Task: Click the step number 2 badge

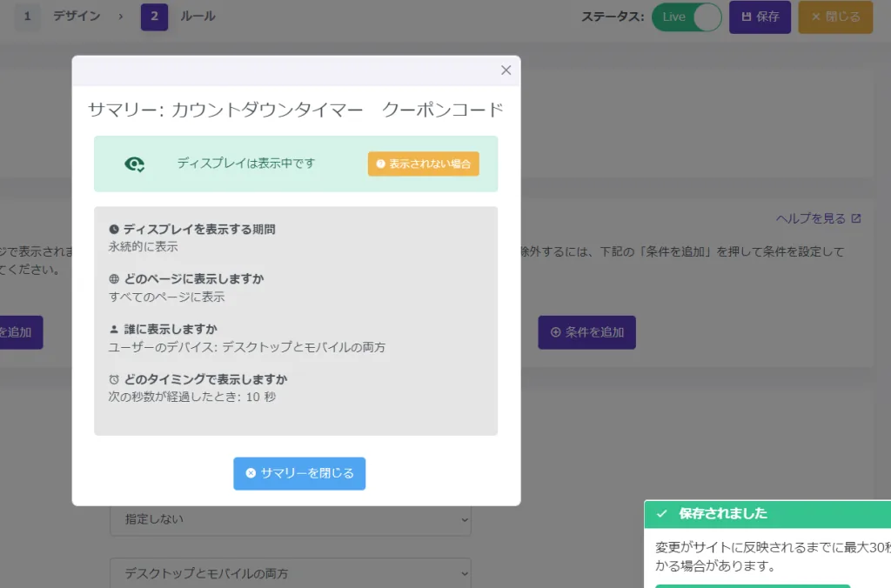Action: tap(154, 17)
